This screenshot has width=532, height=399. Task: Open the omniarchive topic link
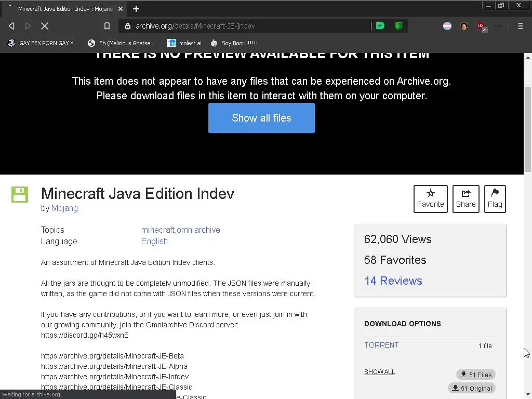(198, 230)
